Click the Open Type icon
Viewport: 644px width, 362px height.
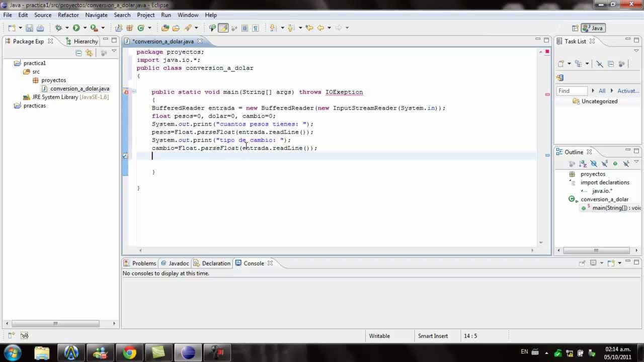coord(165,28)
